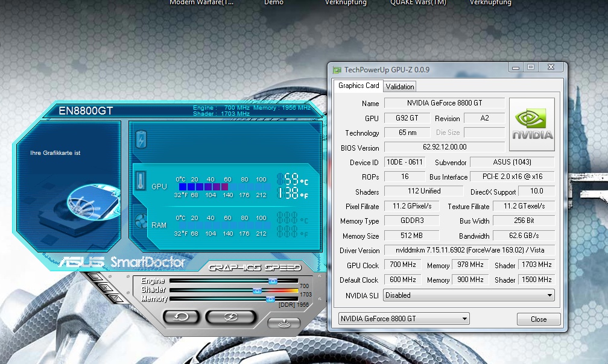Click the GPU Clock value 700 MHz

tap(403, 265)
